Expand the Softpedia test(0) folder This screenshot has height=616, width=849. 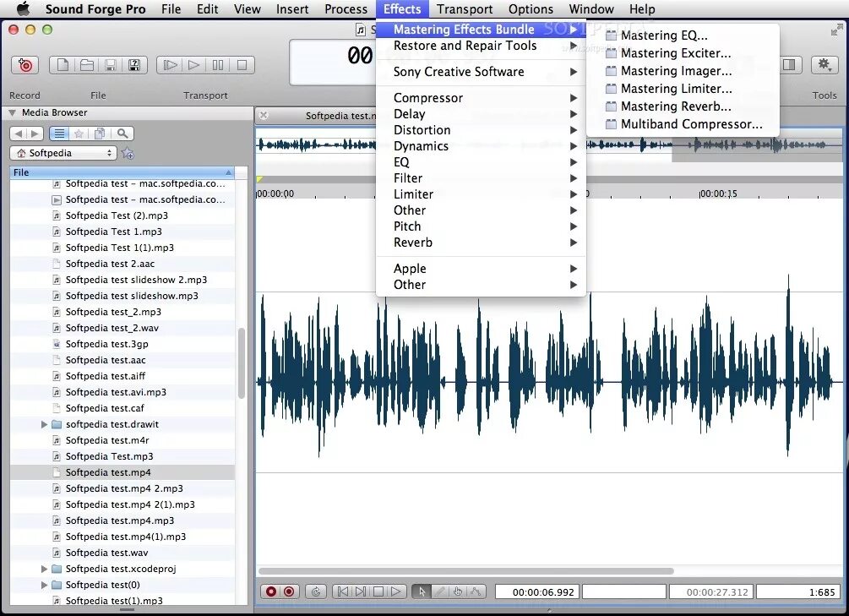(45, 585)
